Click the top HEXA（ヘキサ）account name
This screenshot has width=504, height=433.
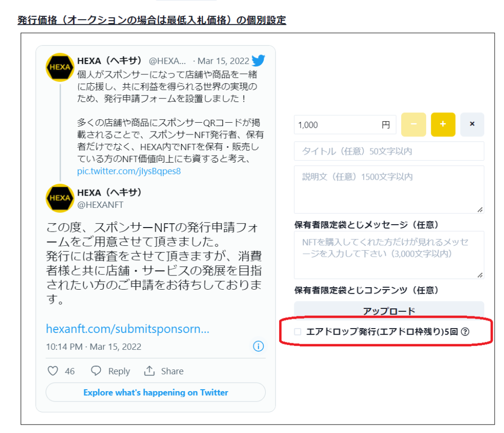coord(109,61)
